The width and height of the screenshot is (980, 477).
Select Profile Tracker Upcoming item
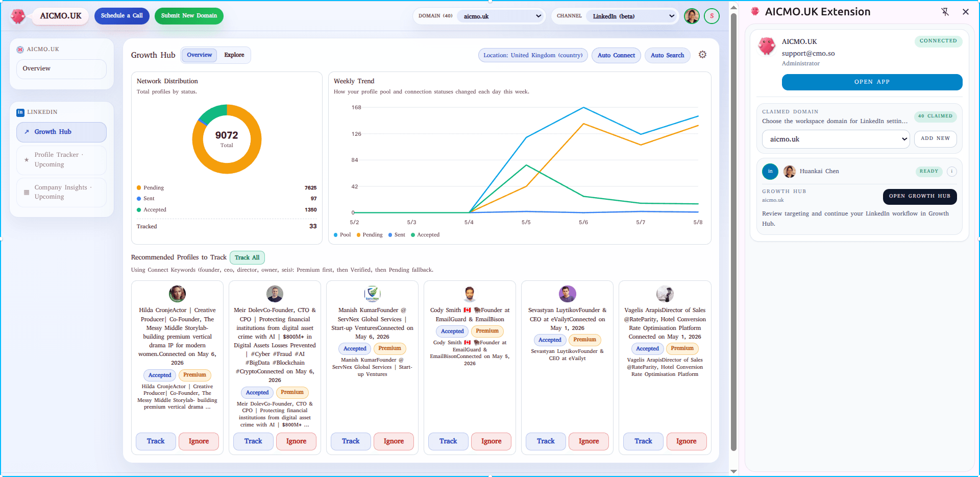pos(61,160)
